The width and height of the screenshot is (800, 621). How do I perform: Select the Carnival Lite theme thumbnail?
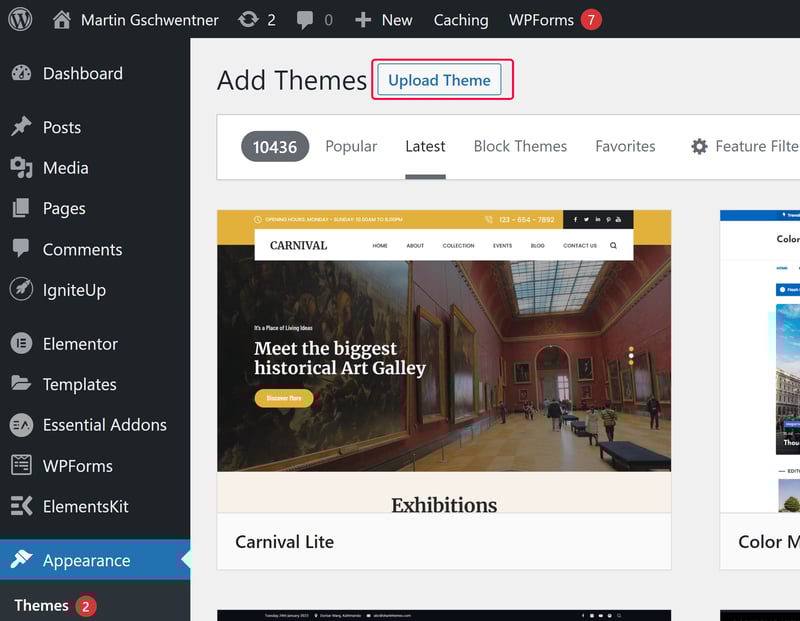(444, 361)
